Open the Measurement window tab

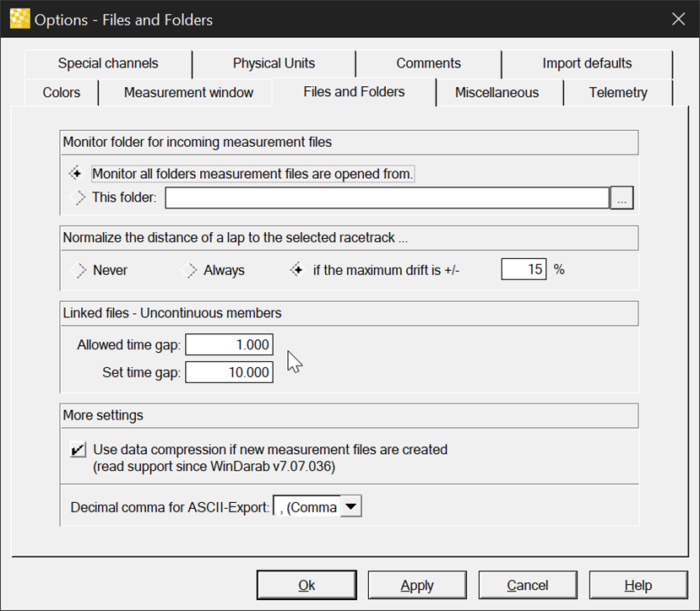coord(188,93)
